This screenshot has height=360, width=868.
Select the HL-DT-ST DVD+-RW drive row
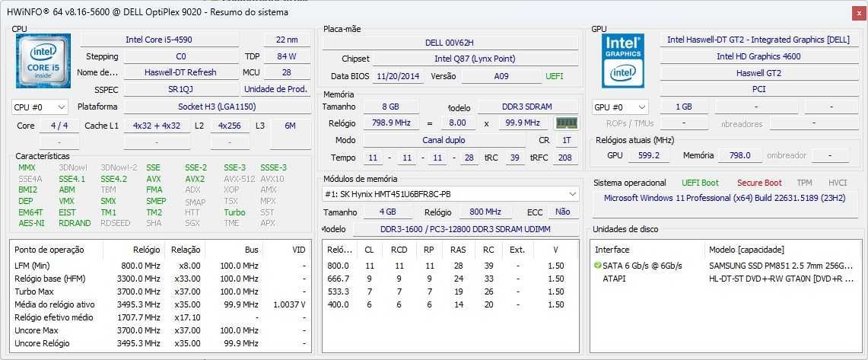point(727,279)
